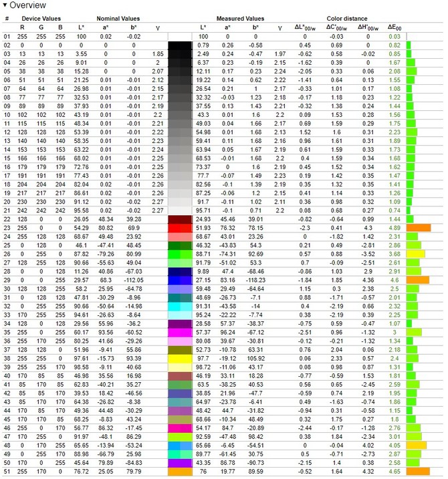Select the pure green swatch in row 26

180,254
